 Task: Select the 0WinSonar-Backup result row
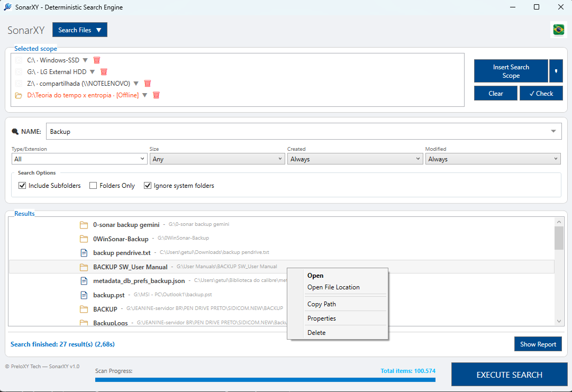(x=282, y=239)
